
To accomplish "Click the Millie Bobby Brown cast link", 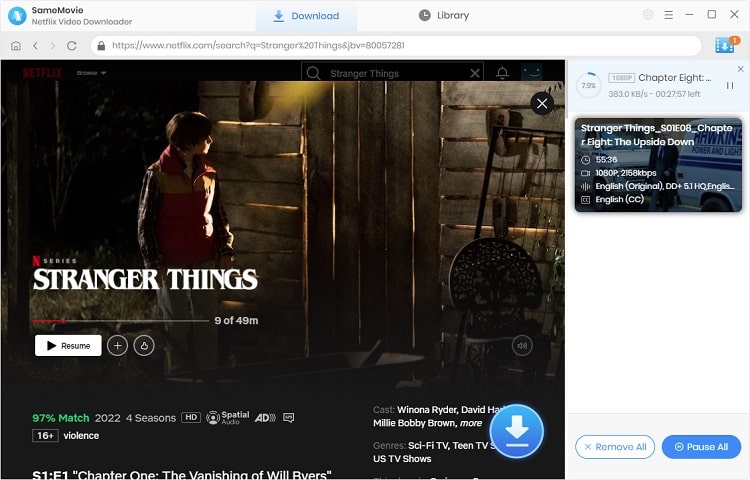I will coord(414,423).
